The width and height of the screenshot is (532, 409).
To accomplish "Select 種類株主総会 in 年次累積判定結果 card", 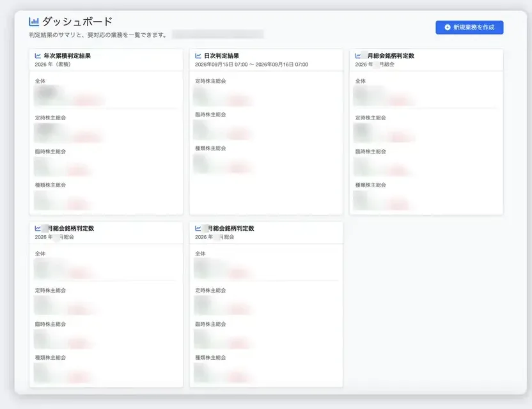I will pyautogui.click(x=51, y=185).
